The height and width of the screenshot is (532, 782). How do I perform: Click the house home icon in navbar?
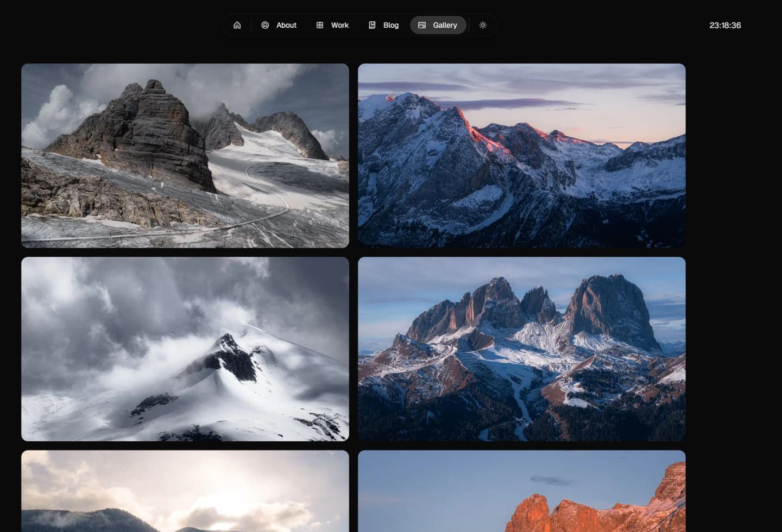[237, 25]
